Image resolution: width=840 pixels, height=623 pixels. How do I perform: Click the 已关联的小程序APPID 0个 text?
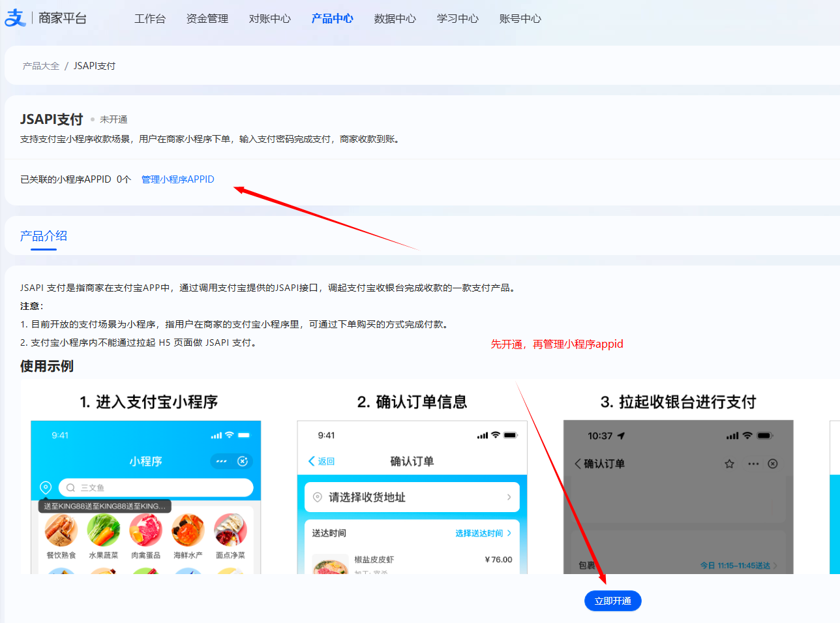click(76, 179)
